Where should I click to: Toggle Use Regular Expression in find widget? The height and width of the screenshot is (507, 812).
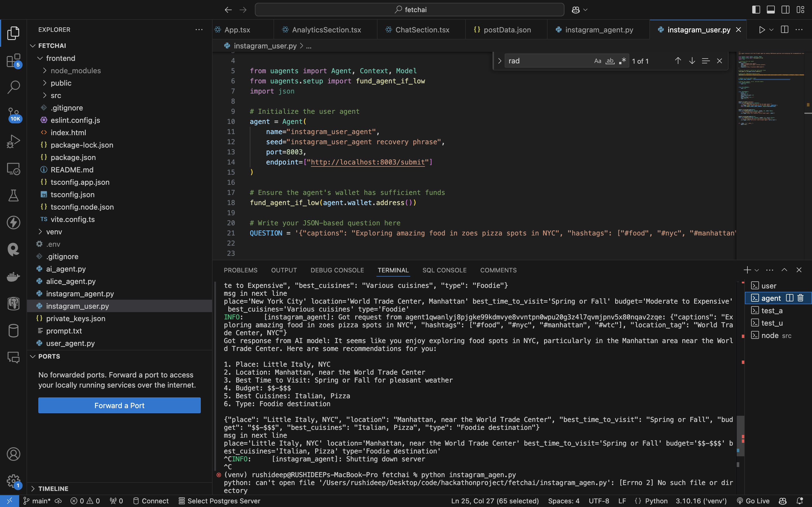[x=623, y=61]
